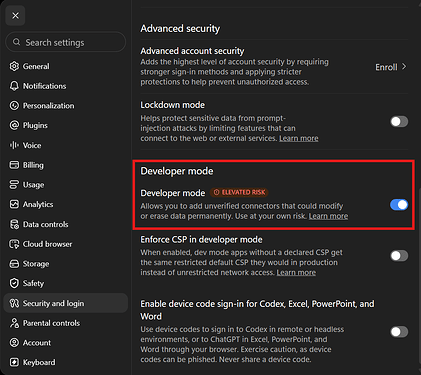Turn off the Developer mode toggle
421x375 pixels.
399,205
